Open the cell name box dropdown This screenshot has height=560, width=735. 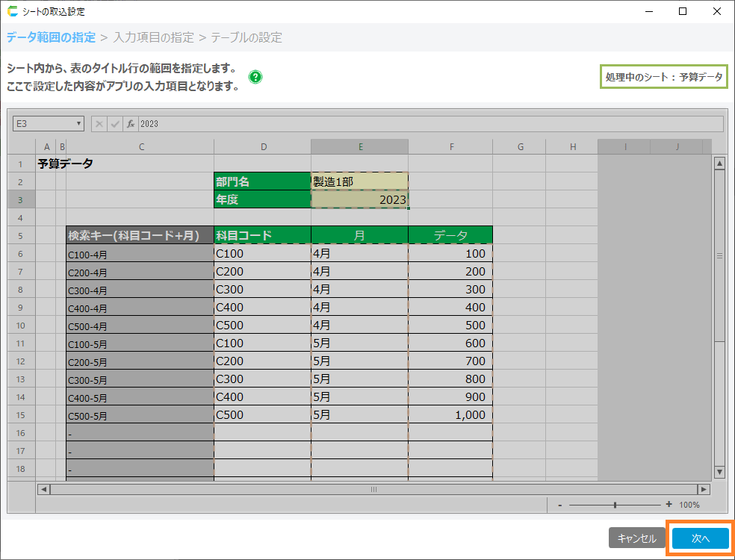pos(79,124)
